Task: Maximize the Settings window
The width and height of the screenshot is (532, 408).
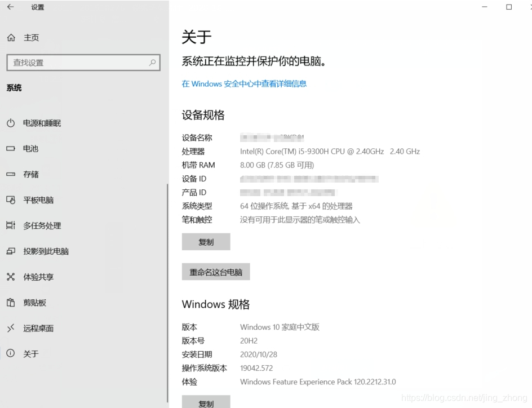Action: [509, 7]
